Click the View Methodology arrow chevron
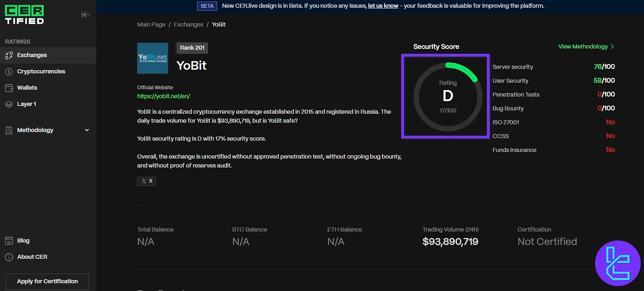Image resolution: width=644 pixels, height=291 pixels. pos(612,46)
